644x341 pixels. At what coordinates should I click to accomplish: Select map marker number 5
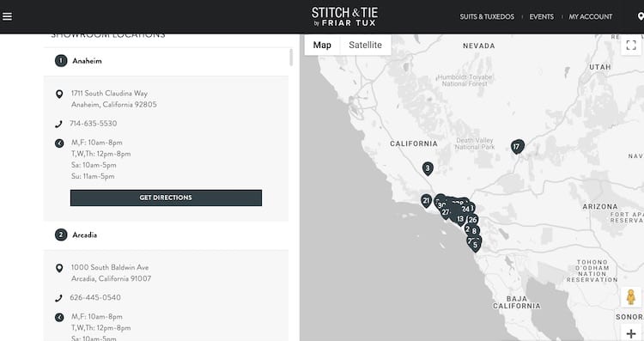475,246
